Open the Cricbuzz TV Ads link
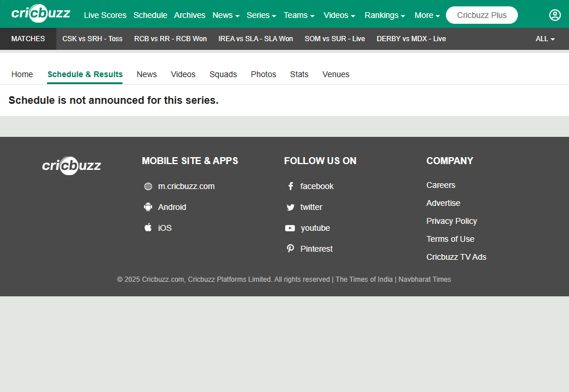The image size is (569, 392). click(456, 257)
